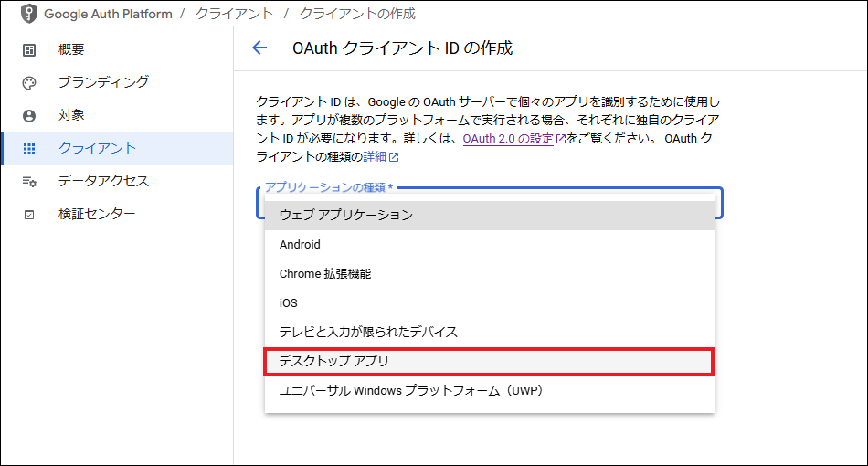
Task: Click the クライアント grid icon in sidebar
Action: (29, 149)
